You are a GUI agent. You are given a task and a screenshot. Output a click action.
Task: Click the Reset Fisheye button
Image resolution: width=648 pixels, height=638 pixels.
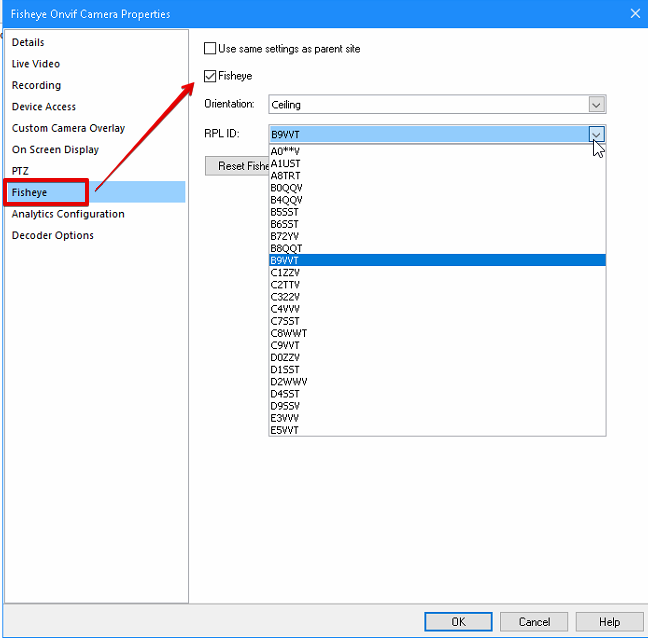click(x=237, y=166)
